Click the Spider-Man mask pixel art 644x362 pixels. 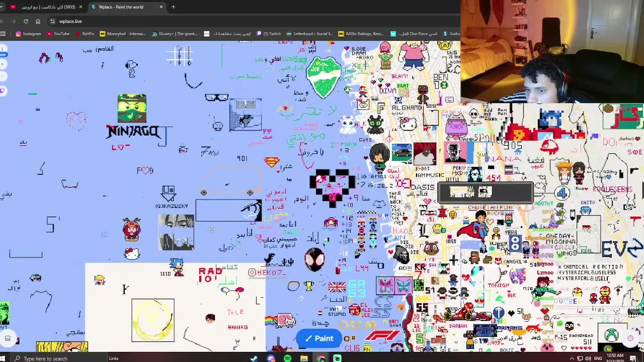click(314, 260)
